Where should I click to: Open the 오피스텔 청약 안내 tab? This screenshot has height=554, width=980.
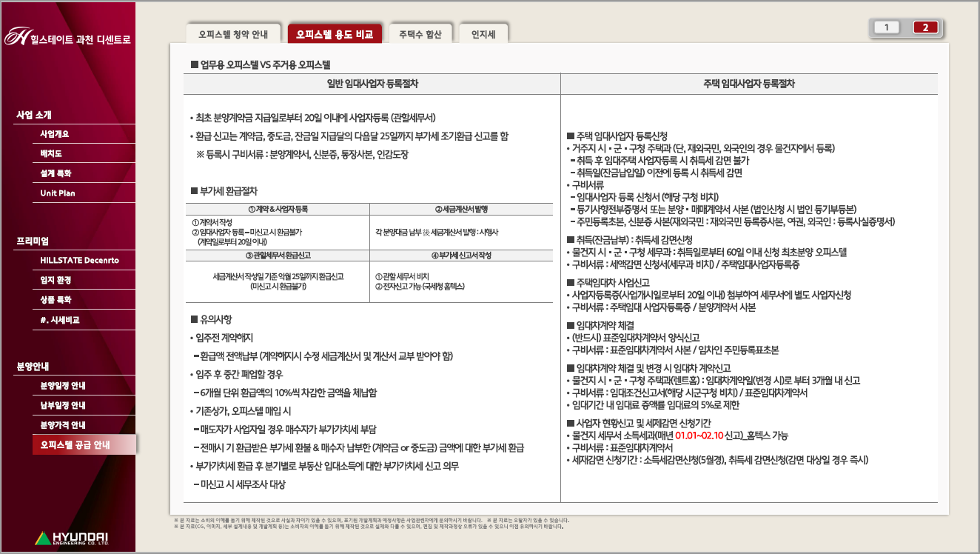coord(233,34)
